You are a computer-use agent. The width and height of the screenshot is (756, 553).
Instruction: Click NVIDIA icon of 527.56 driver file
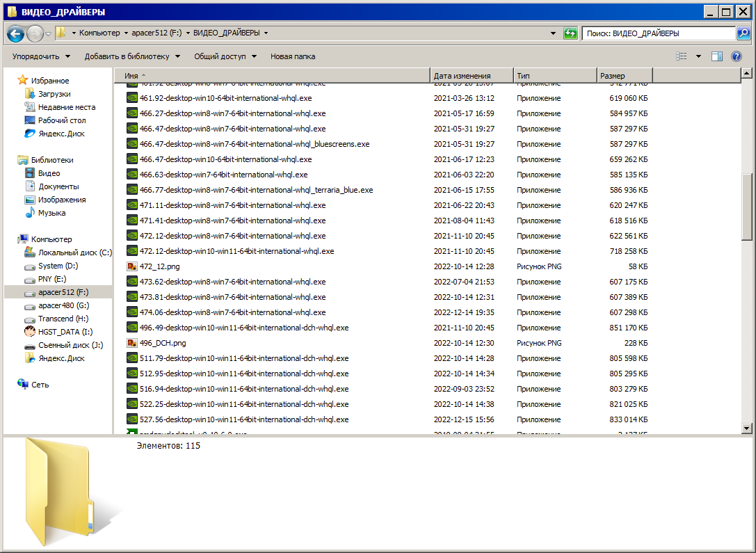(131, 419)
